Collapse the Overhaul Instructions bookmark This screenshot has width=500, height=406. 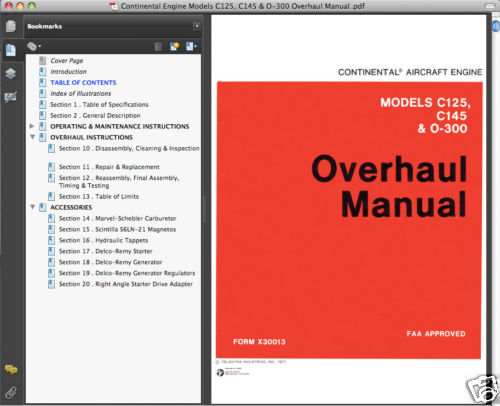[33, 137]
